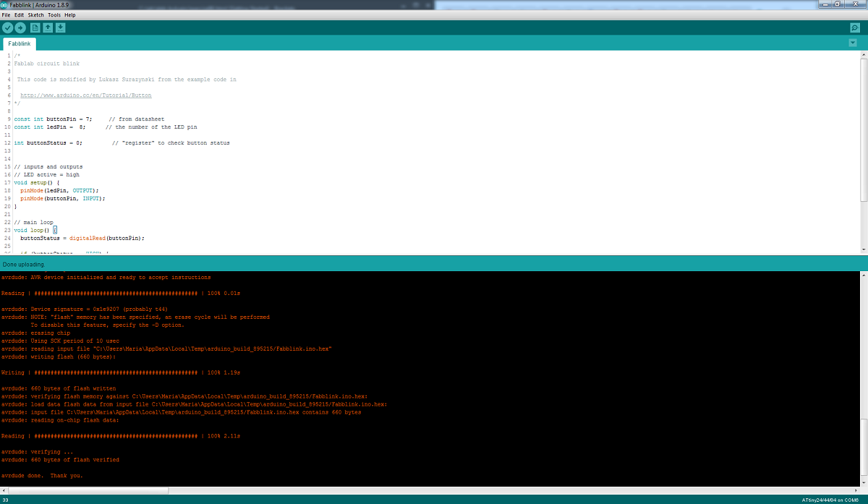
Task: Click the Verify checkmark button
Action: pyautogui.click(x=7, y=27)
